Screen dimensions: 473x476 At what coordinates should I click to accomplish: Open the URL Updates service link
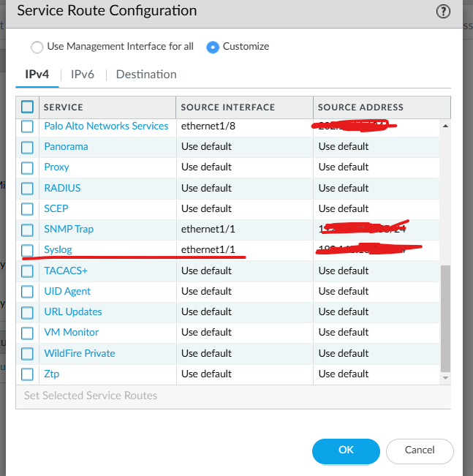point(73,311)
